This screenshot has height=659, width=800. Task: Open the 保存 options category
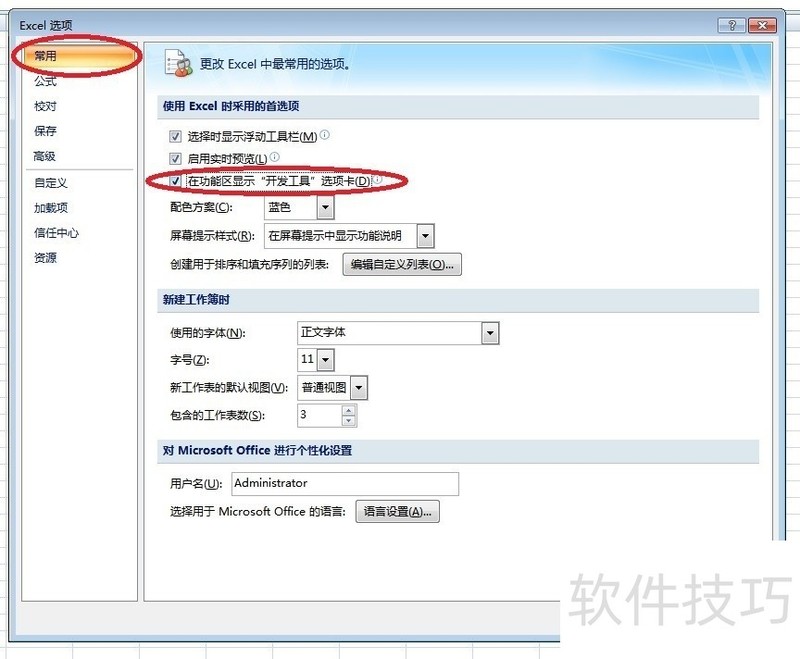tap(45, 131)
